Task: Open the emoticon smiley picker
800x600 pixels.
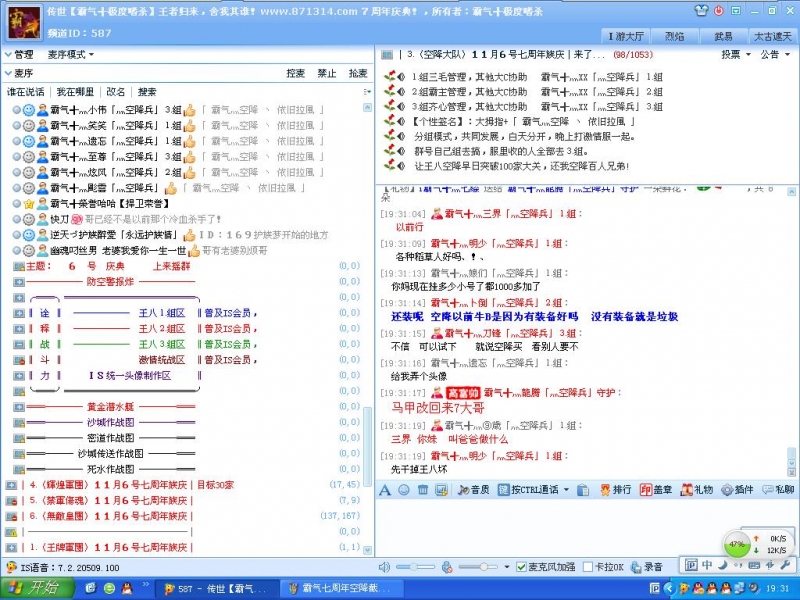Action: 404,490
